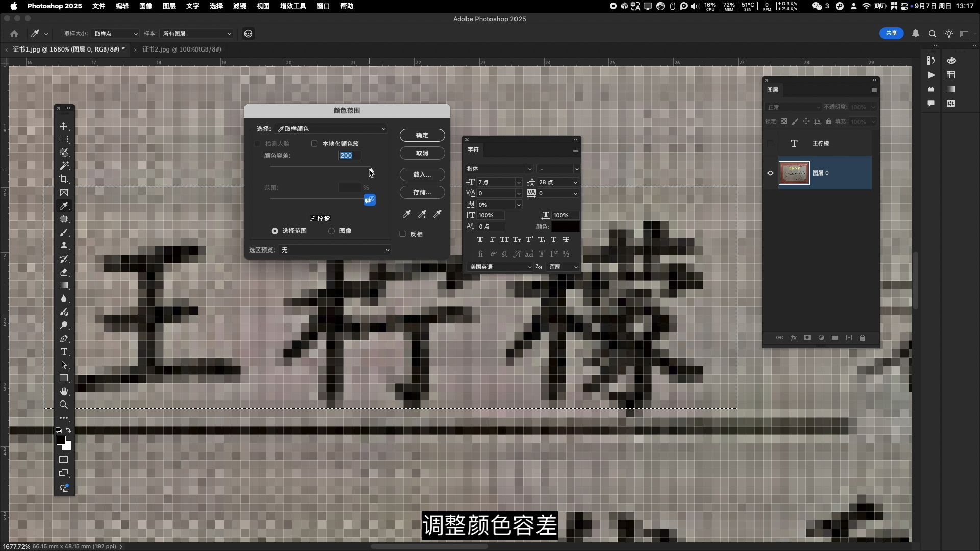
Task: Select the Hand tool
Action: click(x=64, y=391)
